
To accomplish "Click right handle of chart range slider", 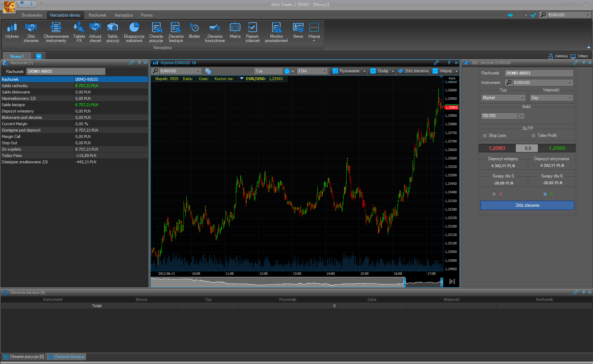I will 442,282.
